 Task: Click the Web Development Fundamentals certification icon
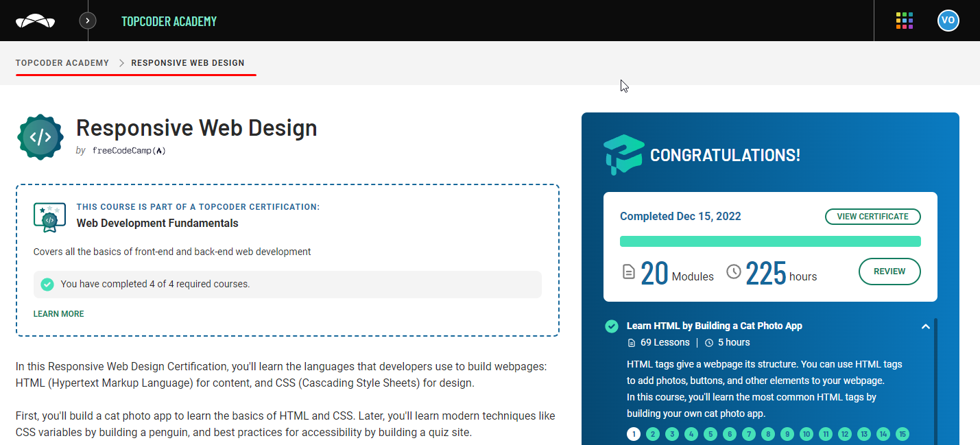click(x=49, y=217)
